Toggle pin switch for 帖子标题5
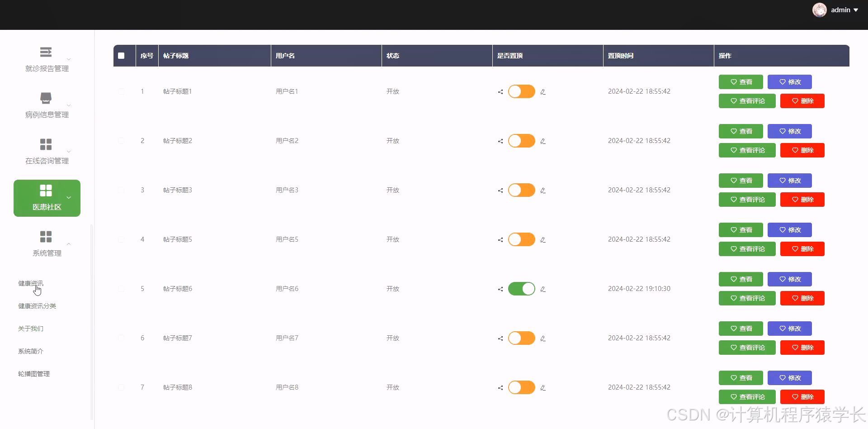The image size is (868, 429). (x=522, y=239)
